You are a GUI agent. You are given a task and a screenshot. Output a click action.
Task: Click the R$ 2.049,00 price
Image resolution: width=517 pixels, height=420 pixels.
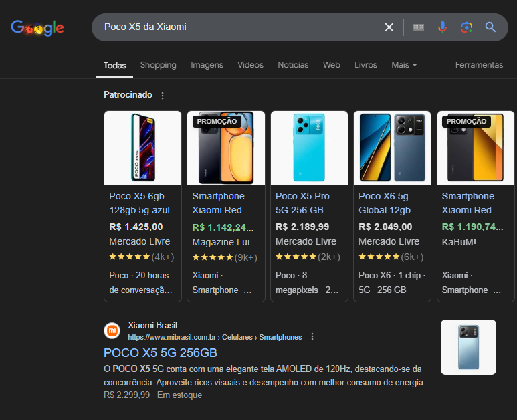tap(385, 227)
